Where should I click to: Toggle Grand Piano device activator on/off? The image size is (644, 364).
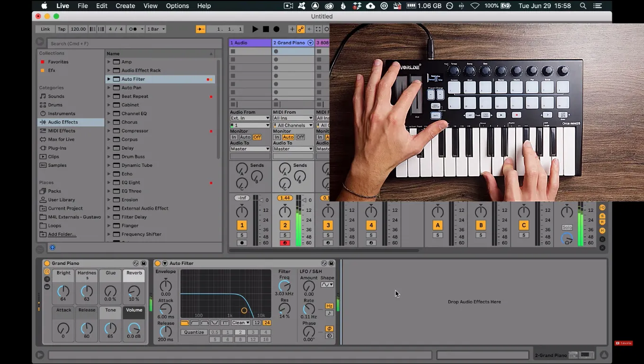click(47, 263)
